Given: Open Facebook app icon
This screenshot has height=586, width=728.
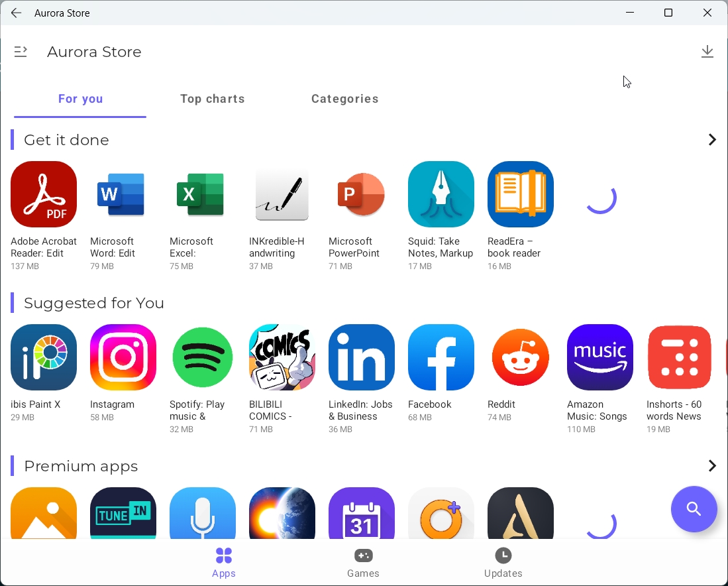Looking at the screenshot, I should click(x=441, y=357).
